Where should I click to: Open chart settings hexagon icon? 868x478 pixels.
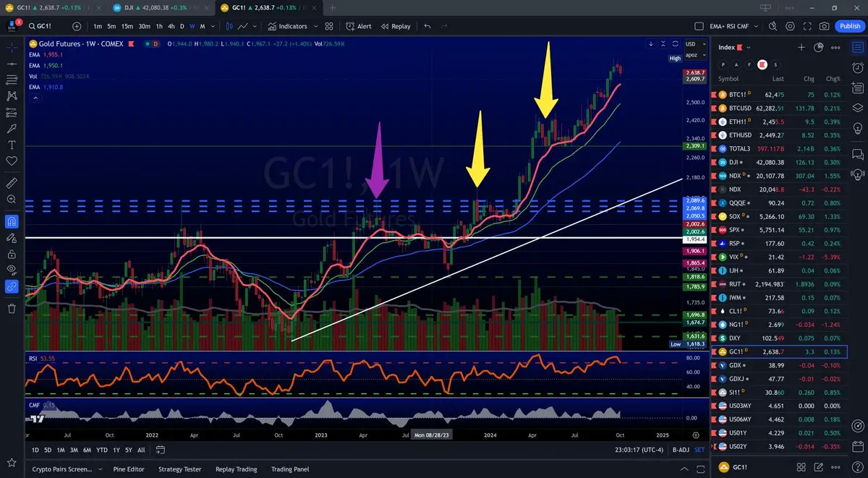tap(790, 26)
